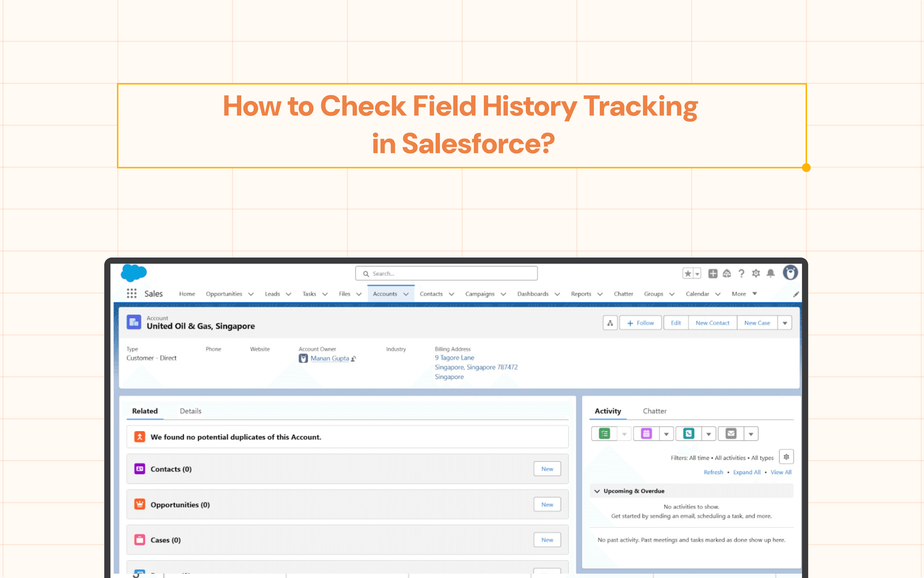Select the Activity tab
Image resolution: width=924 pixels, height=578 pixels.
(608, 411)
